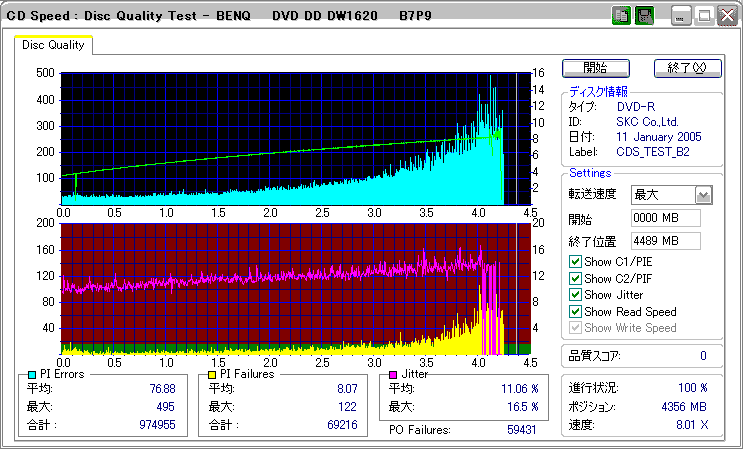Screen dimensions: 743x449
Task: Disable the Show Jitter checkbox
Action: click(575, 295)
